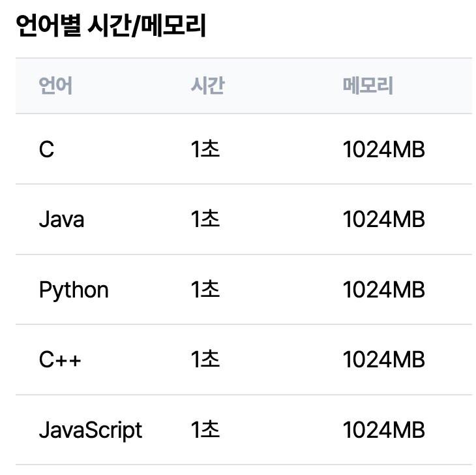Select the 메모리 column header
The height and width of the screenshot is (475, 476).
coord(368,85)
